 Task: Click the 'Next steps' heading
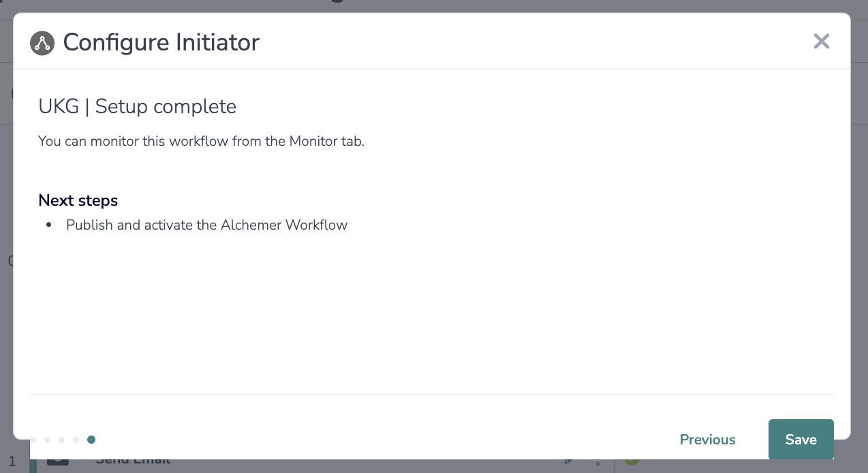[78, 200]
